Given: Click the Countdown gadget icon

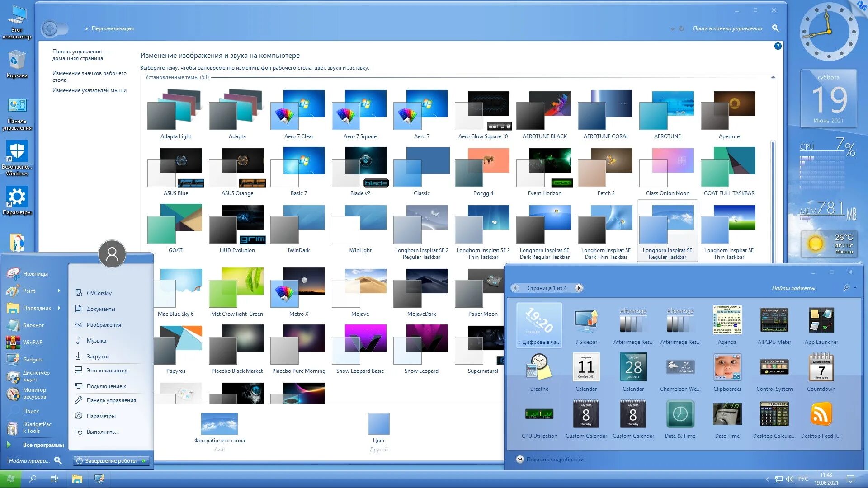Looking at the screenshot, I should tap(821, 367).
